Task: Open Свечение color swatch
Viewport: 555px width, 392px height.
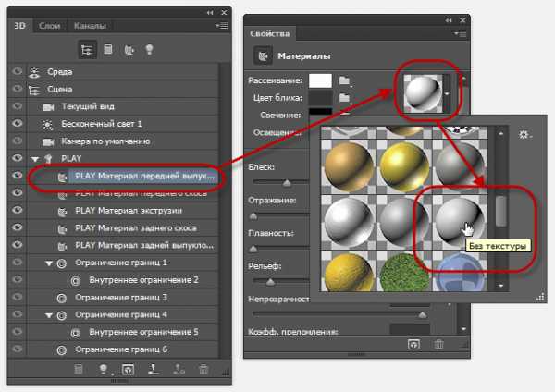Action: (x=320, y=111)
